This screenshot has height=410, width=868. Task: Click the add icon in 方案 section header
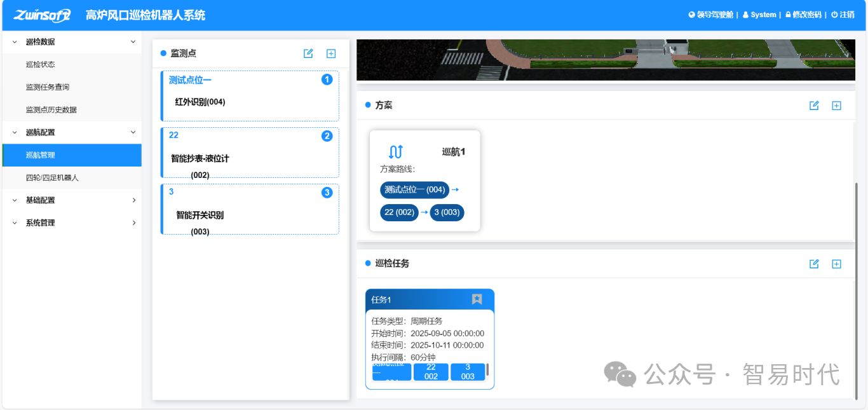(836, 106)
